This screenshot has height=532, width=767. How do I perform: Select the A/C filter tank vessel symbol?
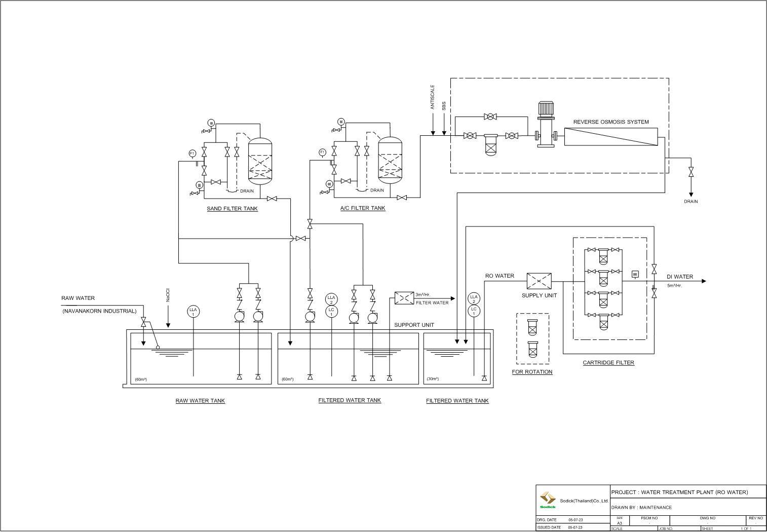391,161
